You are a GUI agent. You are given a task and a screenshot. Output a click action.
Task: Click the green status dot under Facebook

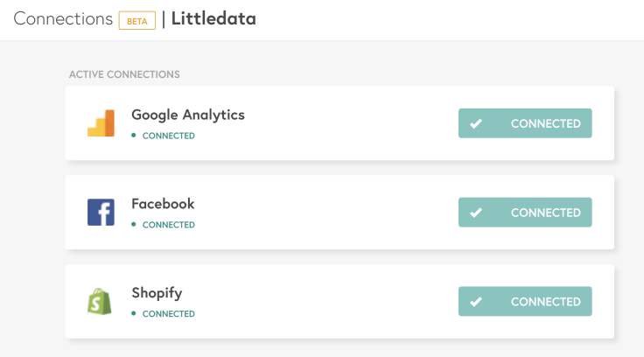(134, 224)
